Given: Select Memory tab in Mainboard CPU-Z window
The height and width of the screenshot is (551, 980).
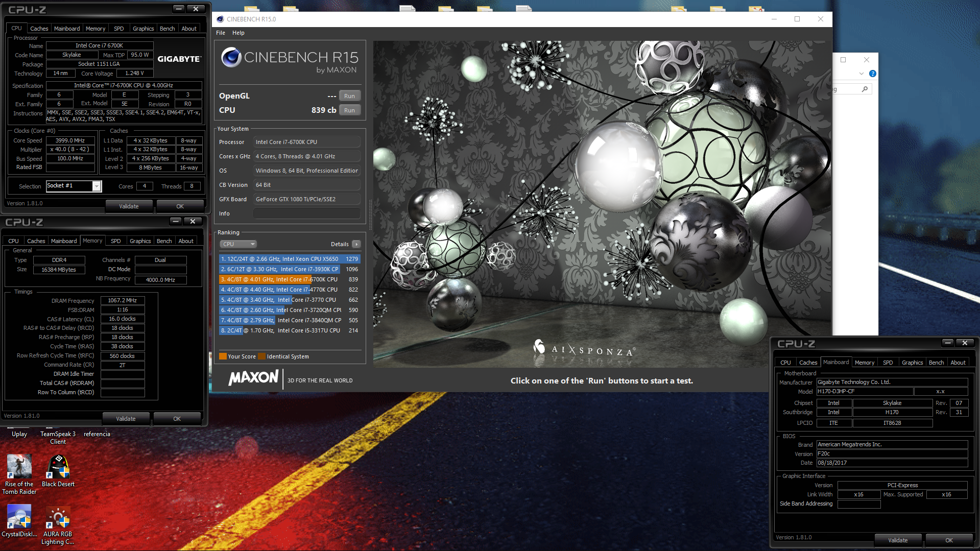Looking at the screenshot, I should pyautogui.click(x=865, y=363).
